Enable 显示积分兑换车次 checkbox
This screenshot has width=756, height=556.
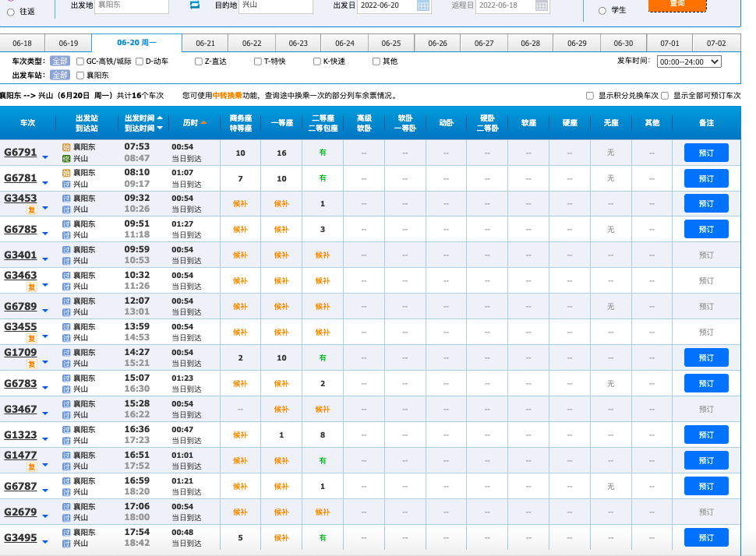coord(590,96)
